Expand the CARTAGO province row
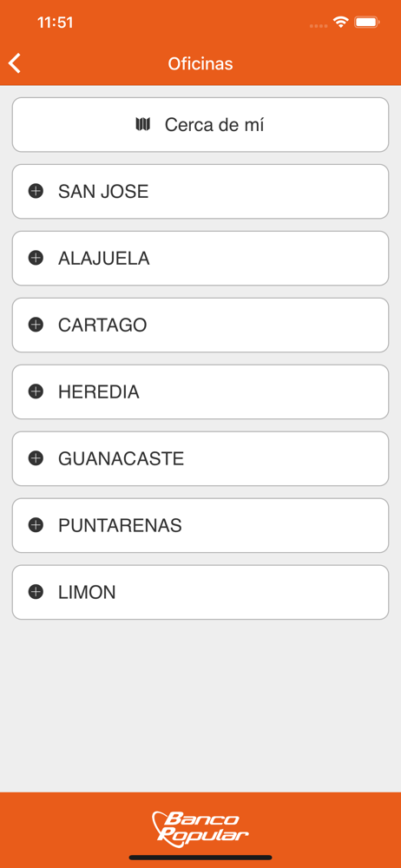The height and width of the screenshot is (868, 401). pyautogui.click(x=200, y=325)
